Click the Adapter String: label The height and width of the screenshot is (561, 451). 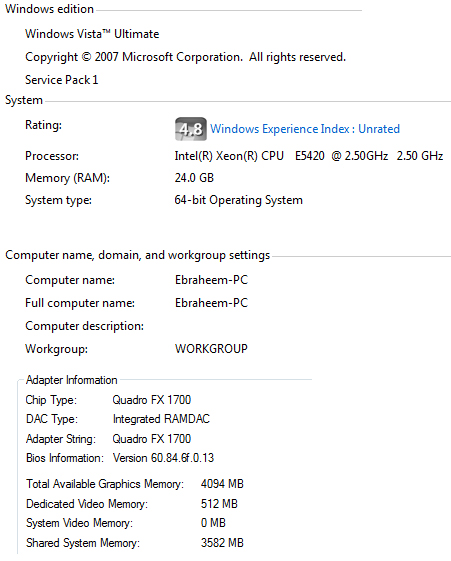click(61, 439)
